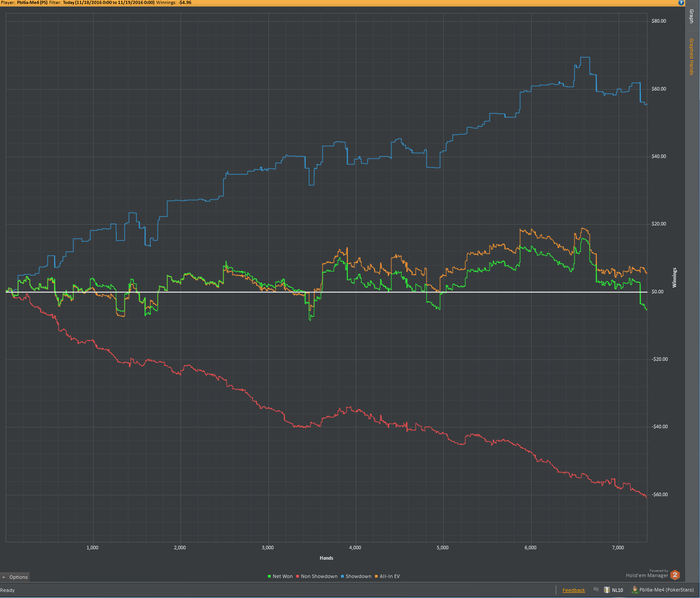Click the -$60.00 axis label
This screenshot has height=598, width=700.
click(658, 494)
